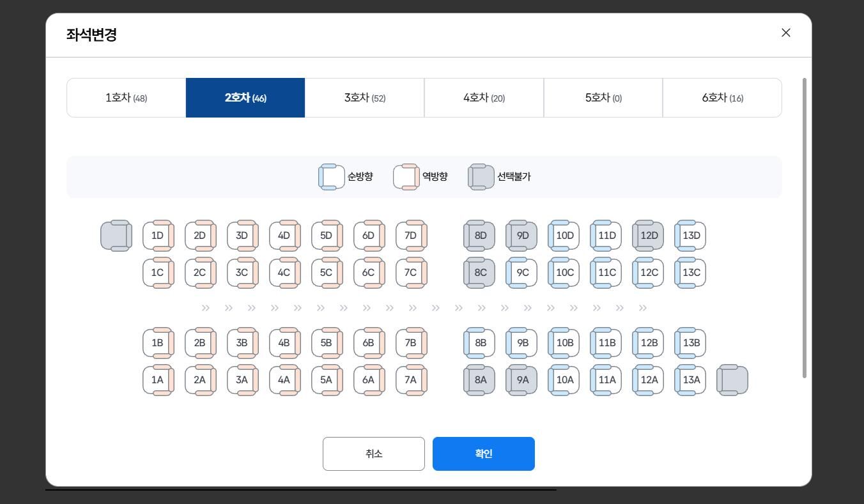This screenshot has height=504, width=864.
Task: Open the 5호차 (0) tab
Action: click(603, 98)
